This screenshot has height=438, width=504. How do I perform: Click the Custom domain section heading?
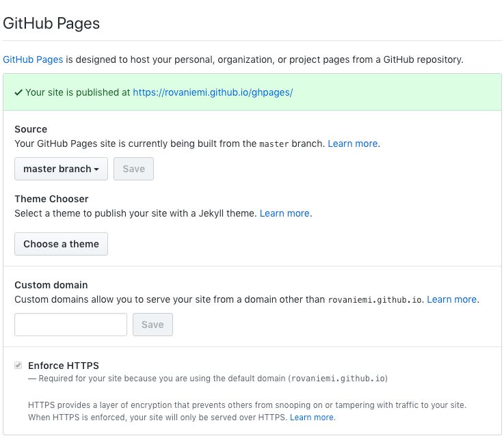coord(51,285)
